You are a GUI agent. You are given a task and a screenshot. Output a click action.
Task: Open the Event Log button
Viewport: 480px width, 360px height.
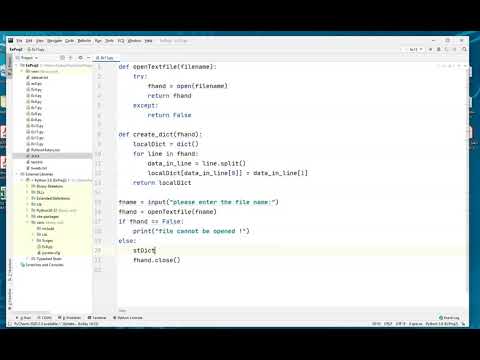[x=449, y=318]
